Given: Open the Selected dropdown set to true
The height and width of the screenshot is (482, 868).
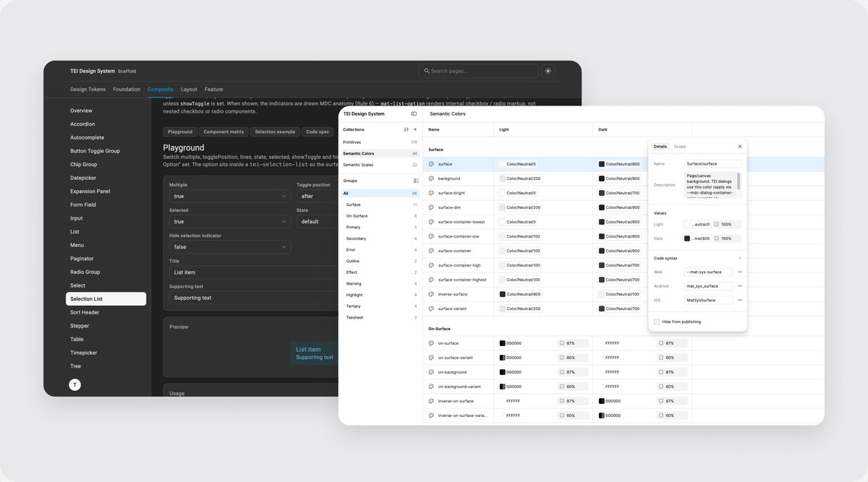Looking at the screenshot, I should click(x=230, y=221).
